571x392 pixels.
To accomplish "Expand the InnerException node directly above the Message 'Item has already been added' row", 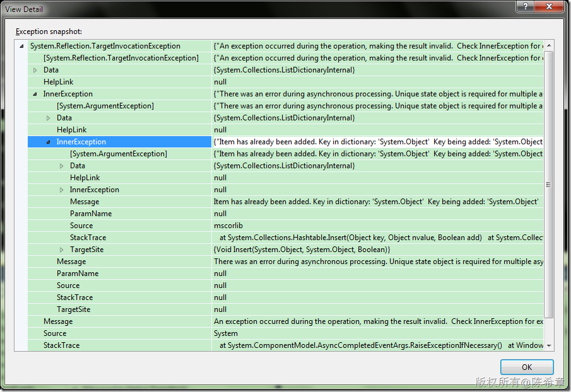I will click(62, 190).
